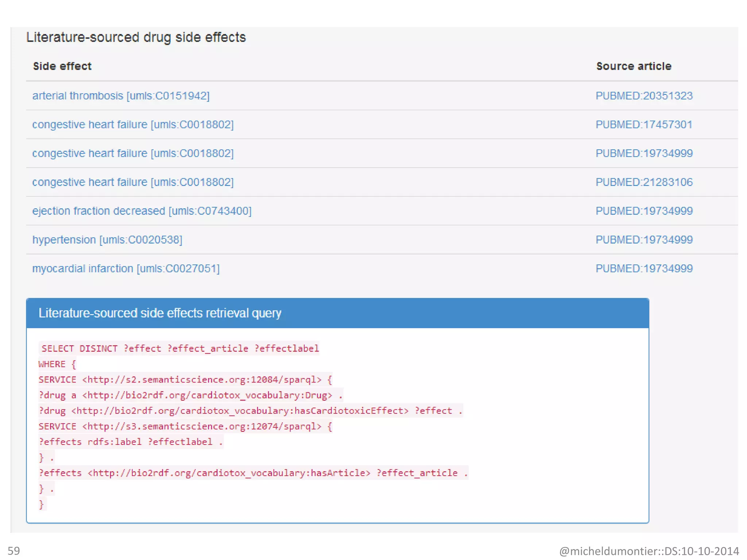Click ejection fraction decreased link

142,211
